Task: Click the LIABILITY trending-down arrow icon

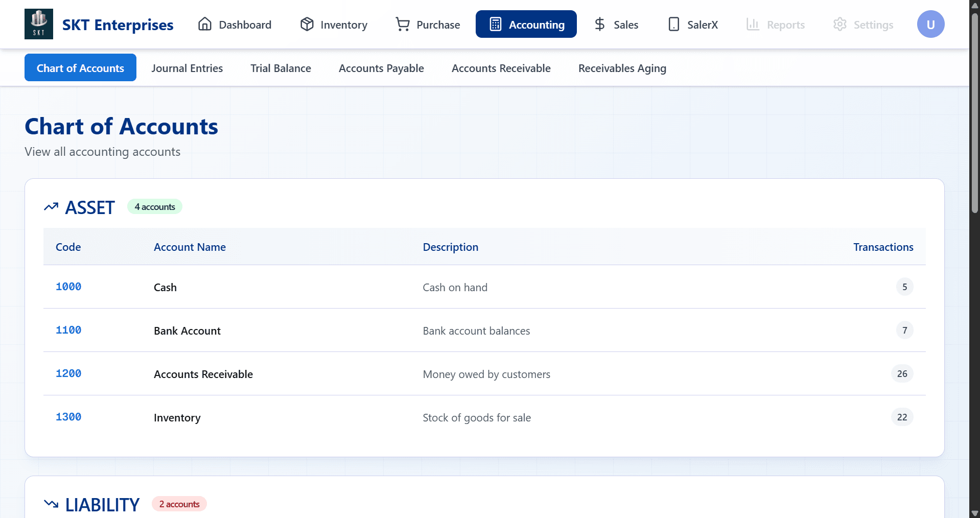Action: (51, 504)
